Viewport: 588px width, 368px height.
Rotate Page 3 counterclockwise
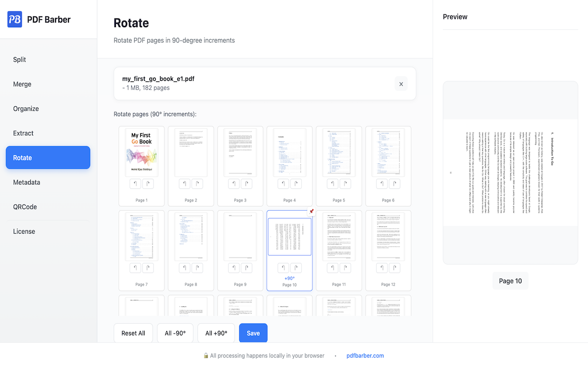pyautogui.click(x=234, y=184)
